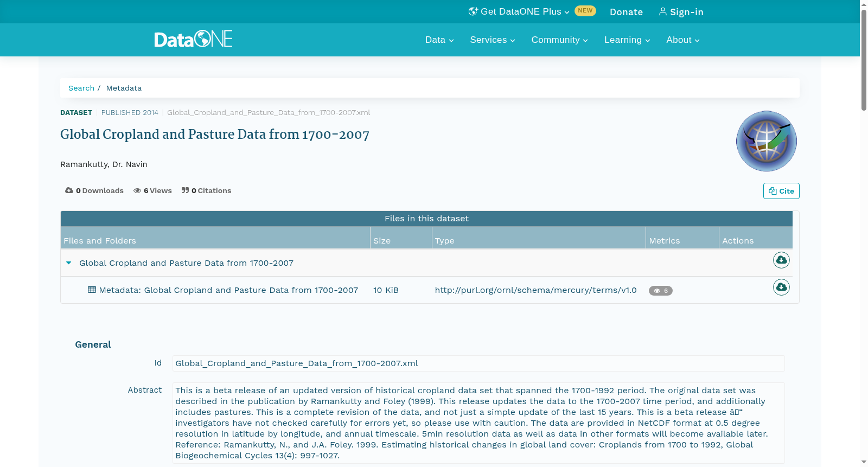Collapse the Global Cropland dataset folder row
Image resolution: width=868 pixels, height=467 pixels.
69,263
